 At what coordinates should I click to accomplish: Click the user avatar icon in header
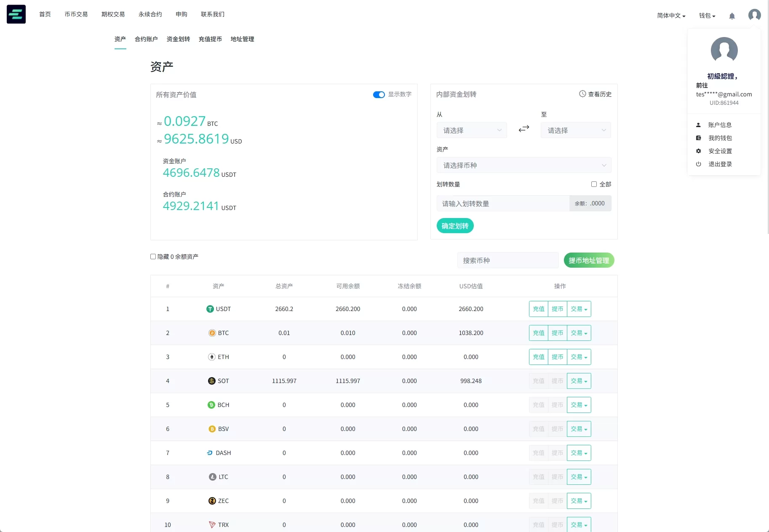pyautogui.click(x=754, y=15)
